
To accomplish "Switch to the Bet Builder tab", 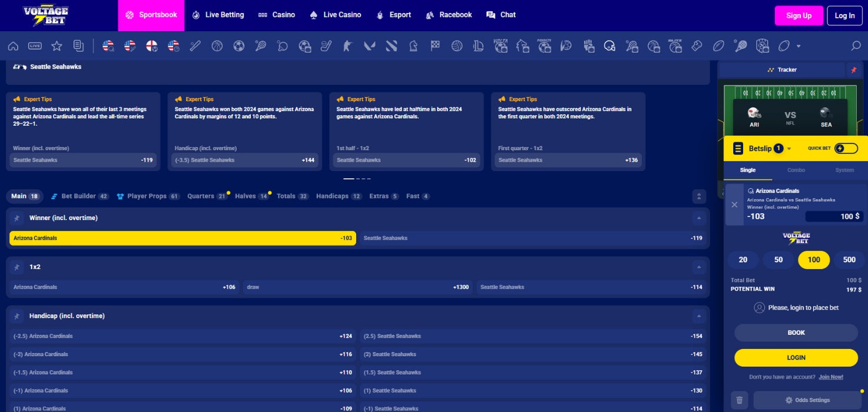I will [x=80, y=197].
